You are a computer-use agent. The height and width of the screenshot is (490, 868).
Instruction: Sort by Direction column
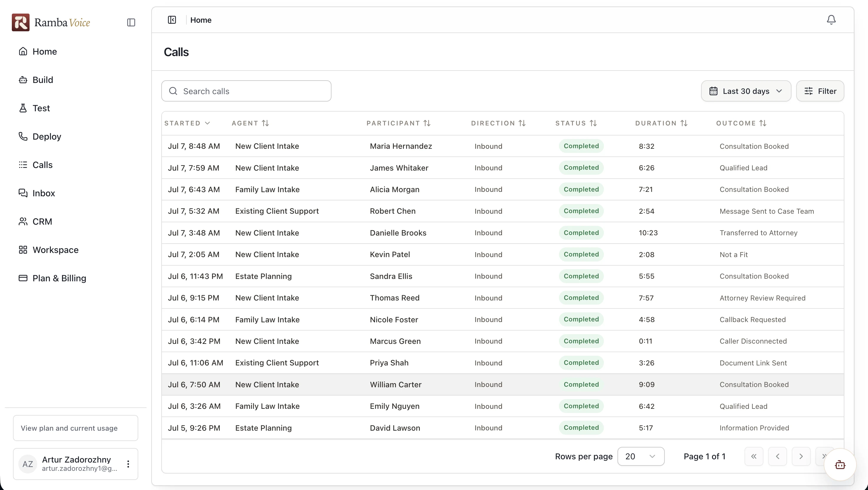click(x=499, y=123)
